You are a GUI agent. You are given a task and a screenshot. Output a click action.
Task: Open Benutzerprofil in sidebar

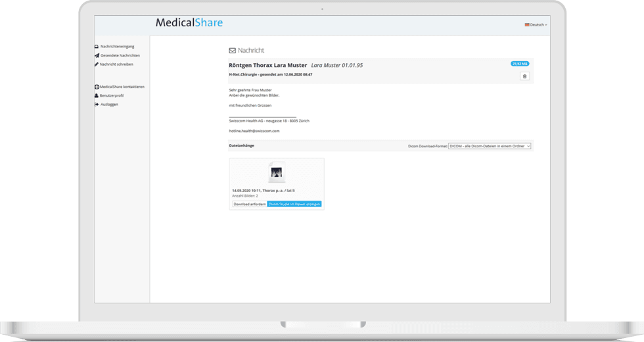pos(111,96)
